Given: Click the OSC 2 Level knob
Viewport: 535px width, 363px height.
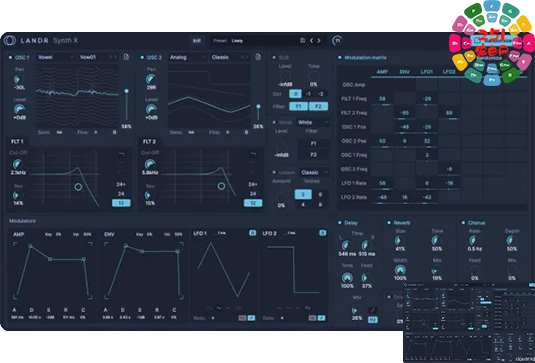Looking at the screenshot, I should [151, 109].
